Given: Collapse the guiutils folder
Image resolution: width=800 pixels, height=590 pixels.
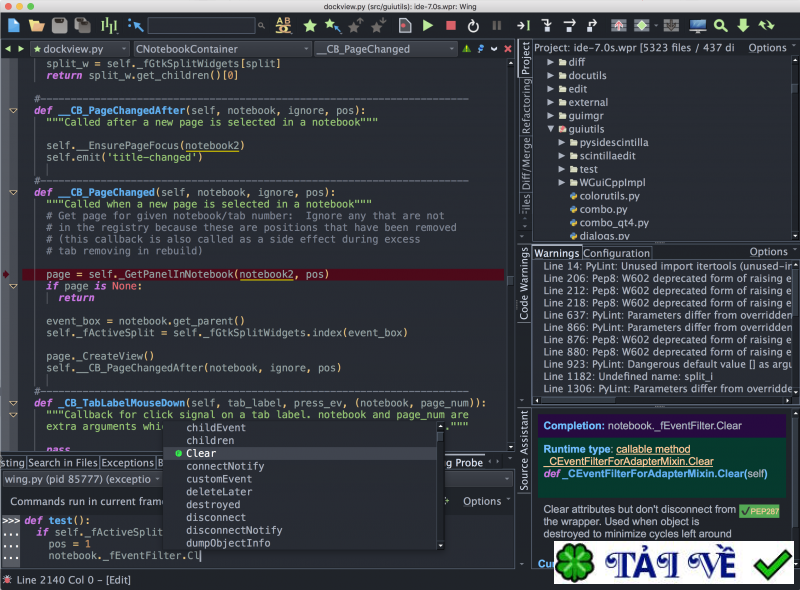Looking at the screenshot, I should click(550, 129).
